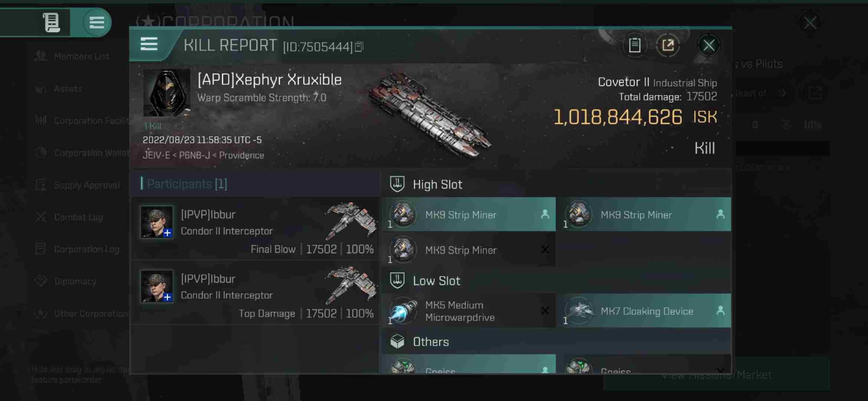Expand the High Slot equipment section
This screenshot has width=868, height=401.
pos(437,184)
